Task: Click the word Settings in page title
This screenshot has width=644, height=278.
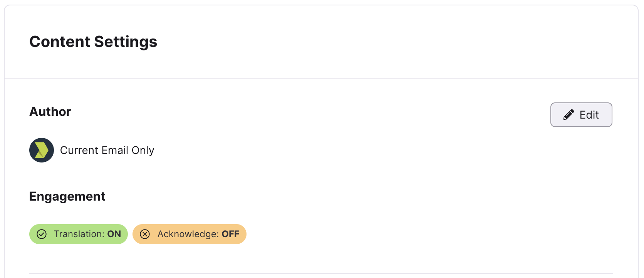Action: 126,42
